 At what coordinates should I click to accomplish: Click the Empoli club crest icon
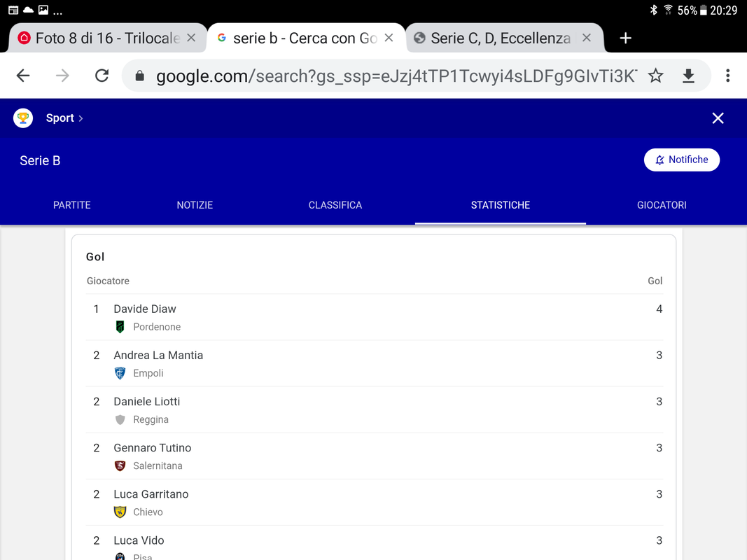click(120, 373)
